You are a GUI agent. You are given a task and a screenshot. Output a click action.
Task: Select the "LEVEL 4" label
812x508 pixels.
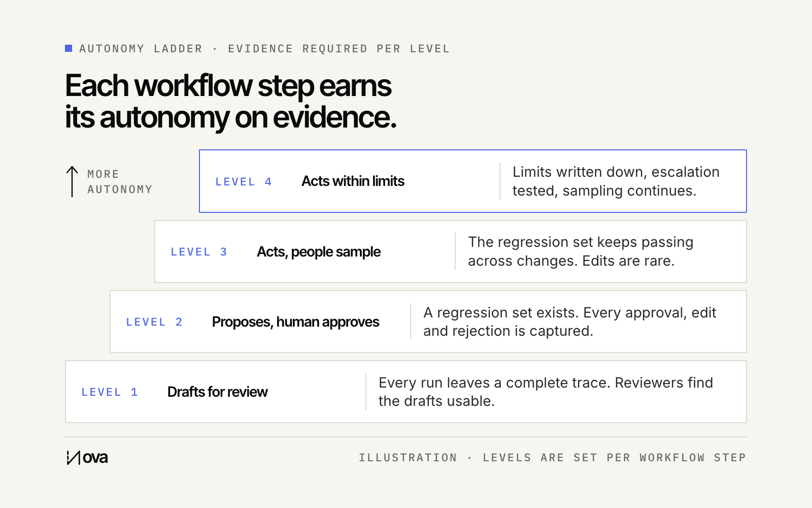coord(244,182)
